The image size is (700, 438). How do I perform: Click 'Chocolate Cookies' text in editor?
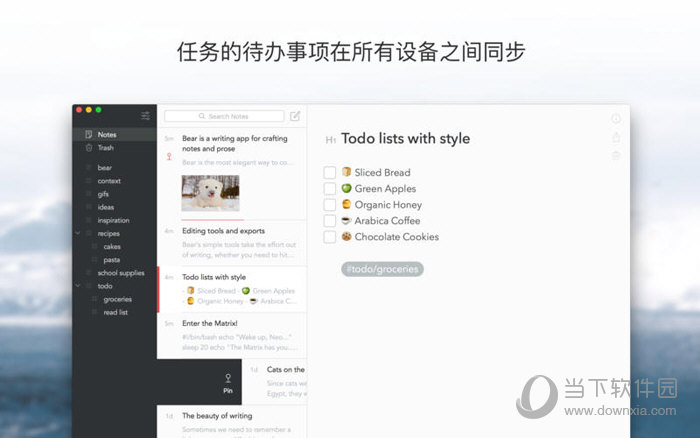(396, 237)
